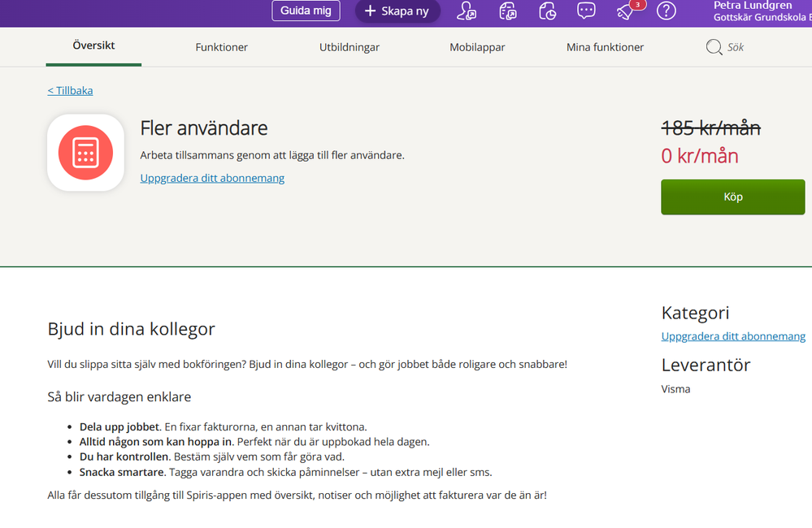Open help using the question mark icon
Screen dimensions: 812x528
(666, 11)
